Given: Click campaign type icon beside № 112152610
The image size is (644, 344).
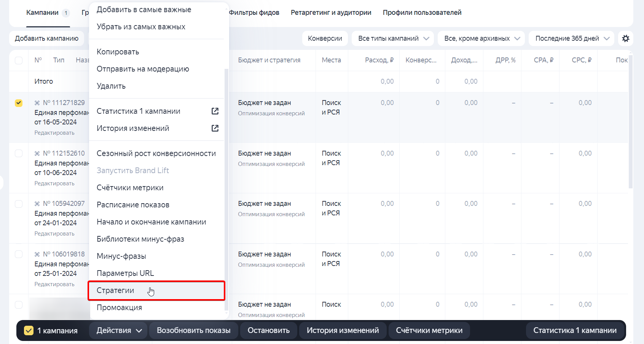Looking at the screenshot, I should (37, 153).
